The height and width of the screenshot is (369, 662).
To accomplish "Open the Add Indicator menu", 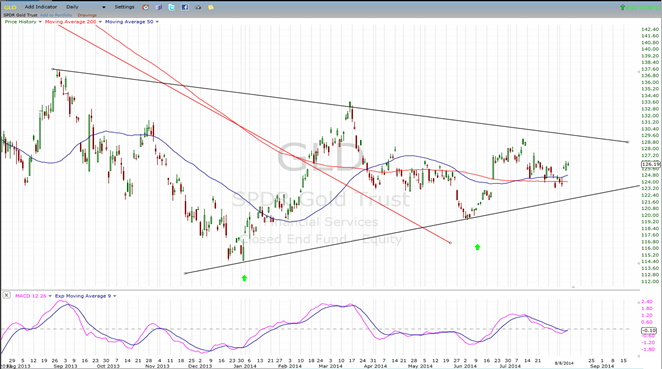I will (41, 7).
